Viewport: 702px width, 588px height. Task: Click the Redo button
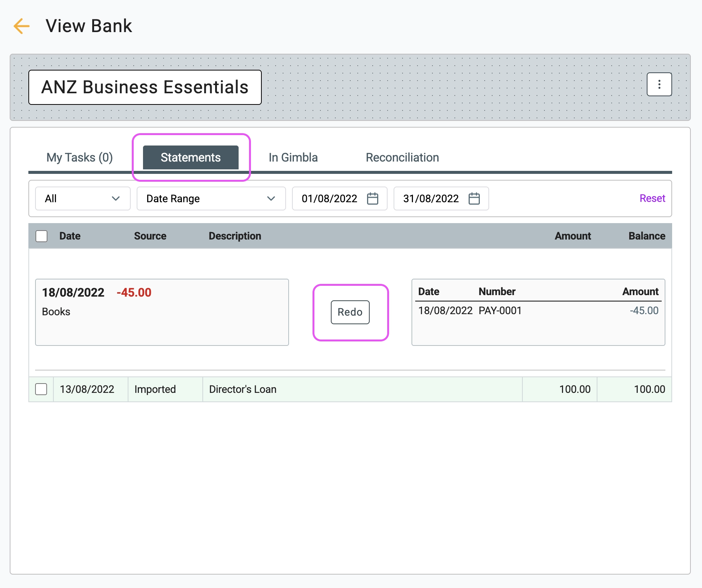(x=350, y=312)
